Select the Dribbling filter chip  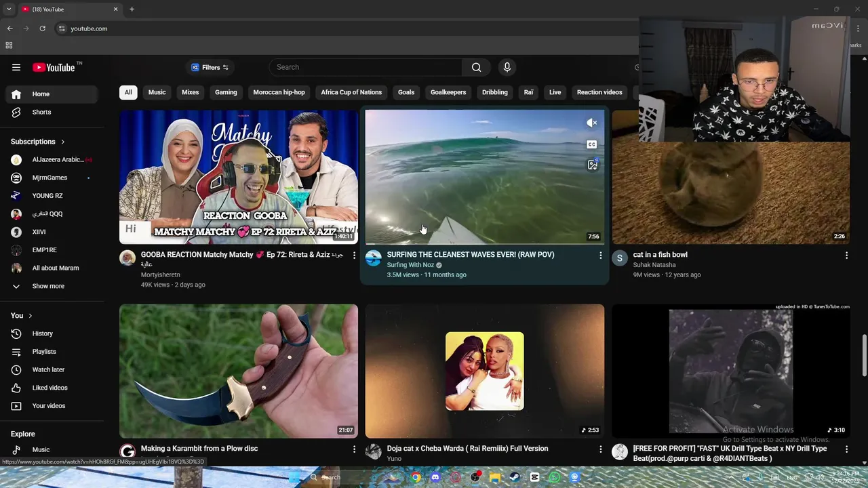click(x=495, y=92)
